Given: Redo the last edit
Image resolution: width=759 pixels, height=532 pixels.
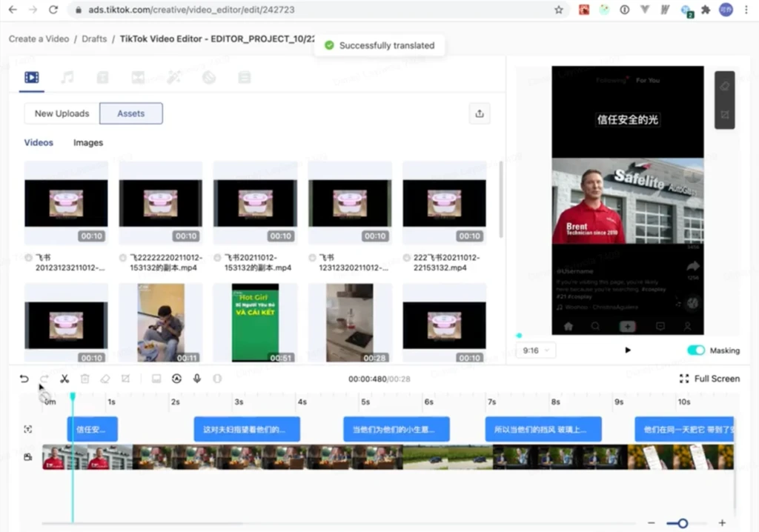Looking at the screenshot, I should point(44,379).
